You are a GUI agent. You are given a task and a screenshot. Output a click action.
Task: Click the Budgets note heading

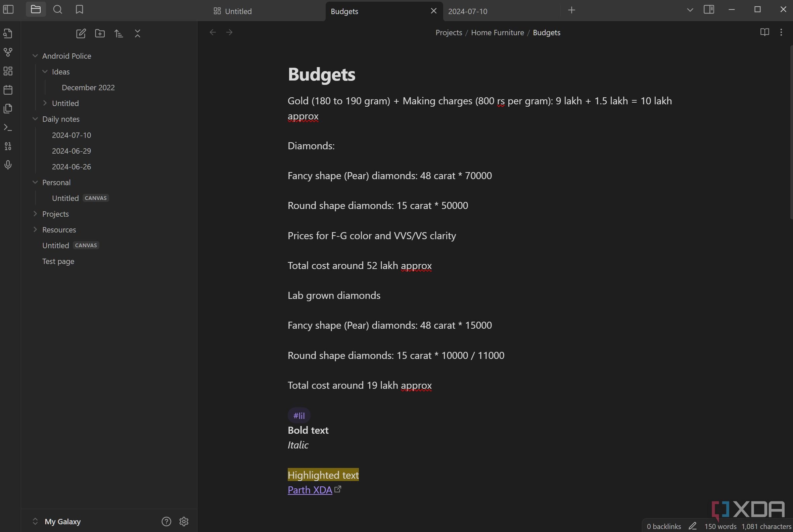[x=321, y=74]
